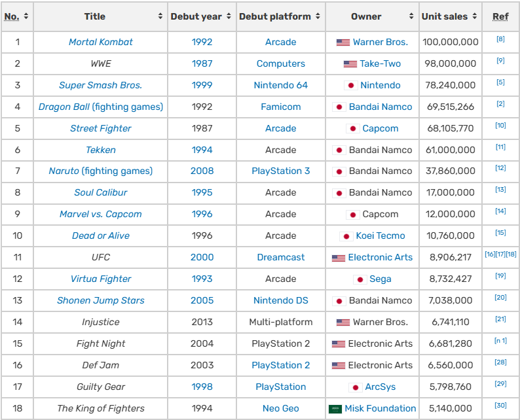Click US flag beside Take-Two
520x420 pixels.
350,63
